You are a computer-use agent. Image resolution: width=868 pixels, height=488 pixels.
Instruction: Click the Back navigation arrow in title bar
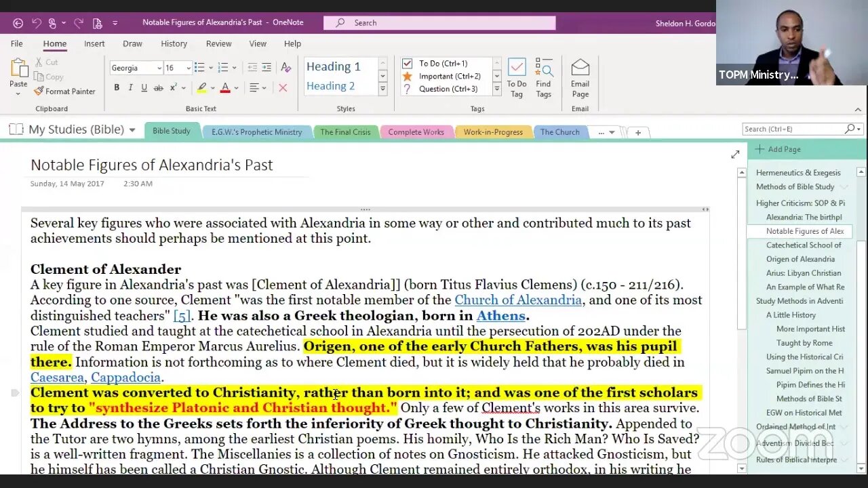pyautogui.click(x=18, y=23)
